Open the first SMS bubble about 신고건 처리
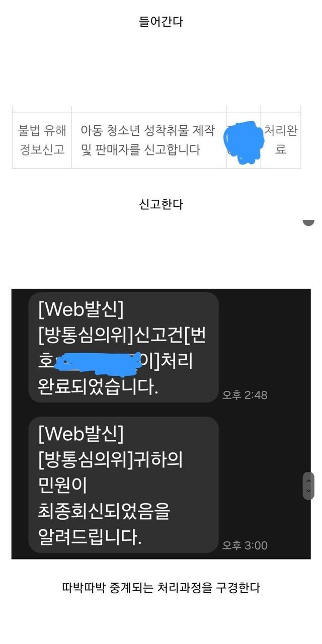 coord(124,347)
